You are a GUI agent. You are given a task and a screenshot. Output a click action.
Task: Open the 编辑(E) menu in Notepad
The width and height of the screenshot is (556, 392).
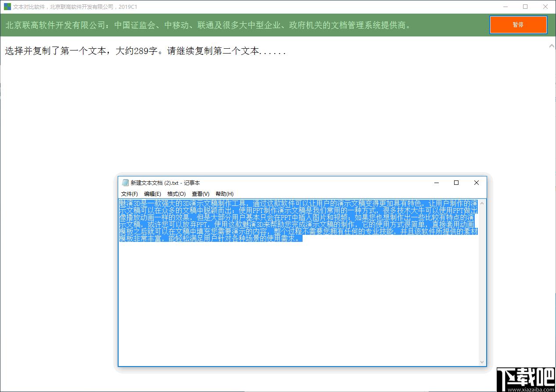pyautogui.click(x=152, y=194)
